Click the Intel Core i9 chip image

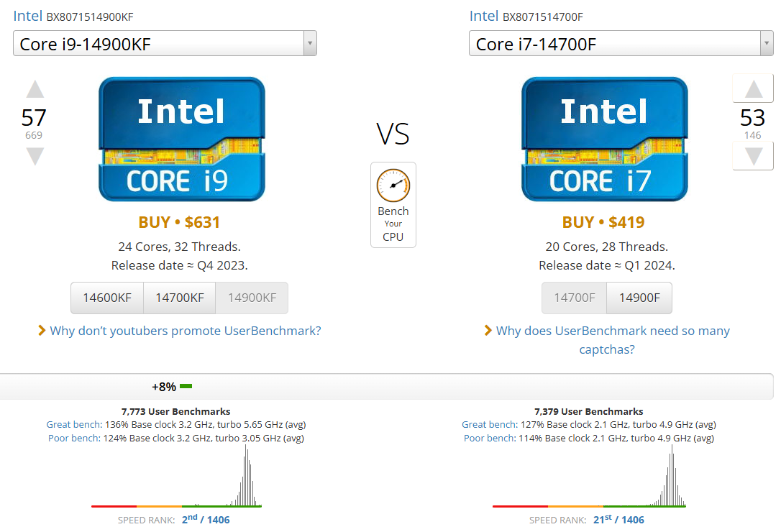[x=182, y=139]
